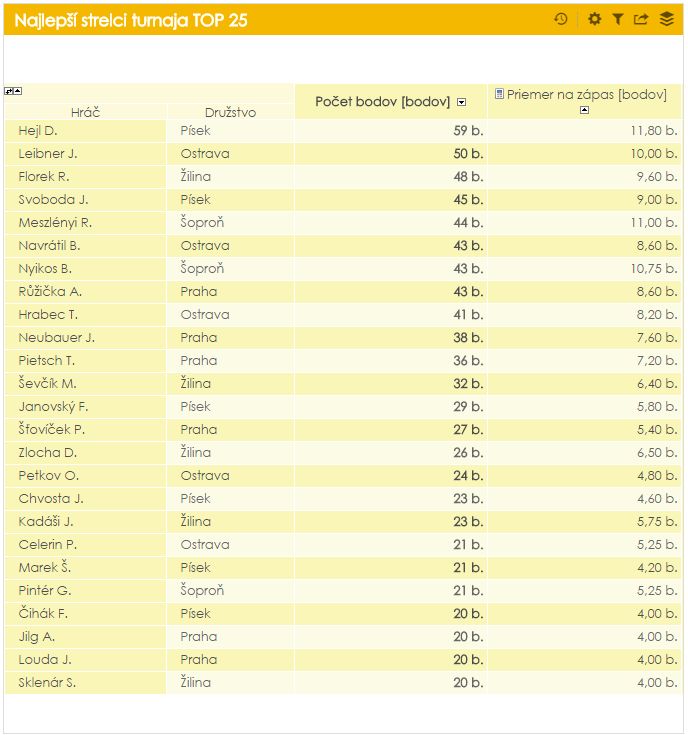
Task: Click the 50 b. points value for Leibner J.
Action: coord(468,154)
